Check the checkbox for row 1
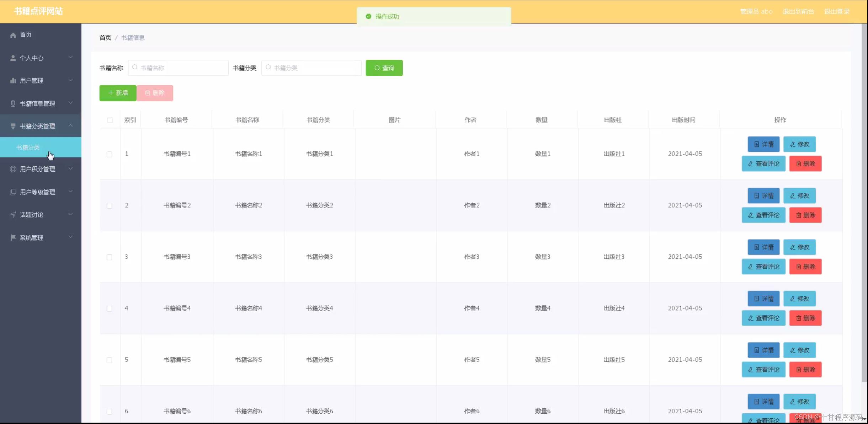This screenshot has width=868, height=424. click(110, 154)
